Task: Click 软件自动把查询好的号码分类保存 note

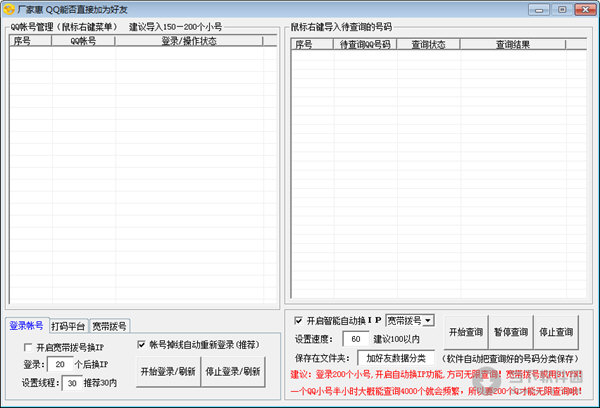Action: pos(510,359)
